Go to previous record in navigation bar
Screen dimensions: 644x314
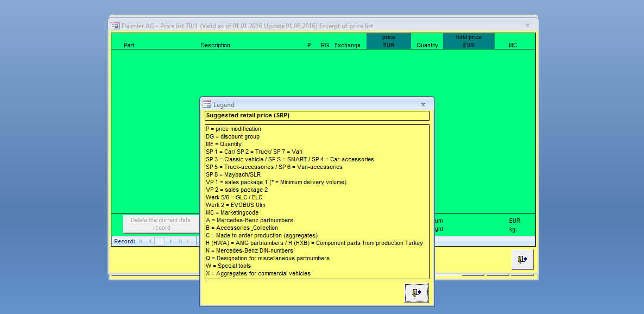pos(149,241)
